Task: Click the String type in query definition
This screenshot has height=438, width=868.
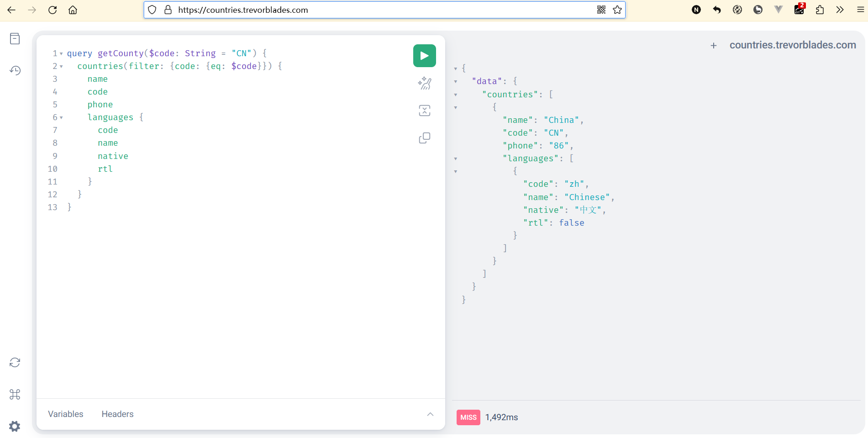Action: click(x=200, y=53)
